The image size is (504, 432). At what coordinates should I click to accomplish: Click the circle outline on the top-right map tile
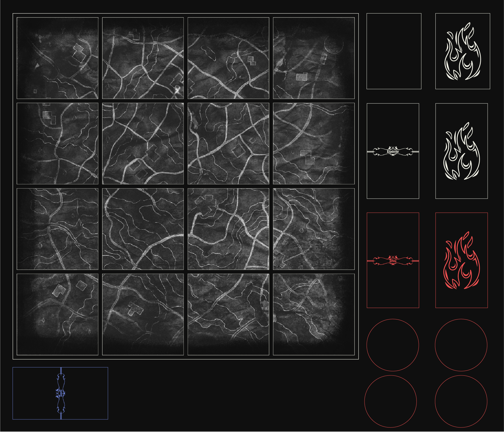334,44
